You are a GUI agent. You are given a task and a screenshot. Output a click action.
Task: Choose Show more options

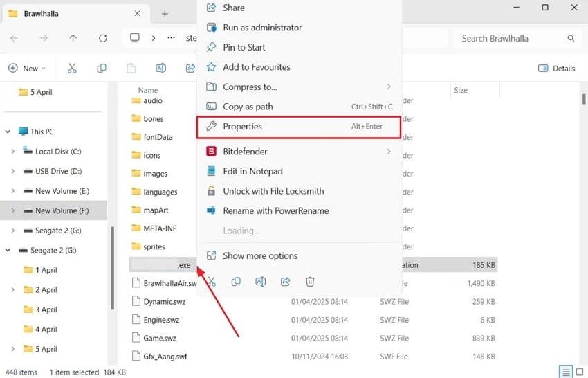[x=300, y=255]
